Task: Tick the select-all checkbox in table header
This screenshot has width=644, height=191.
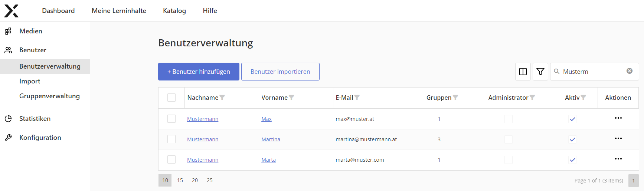Action: 171,98
